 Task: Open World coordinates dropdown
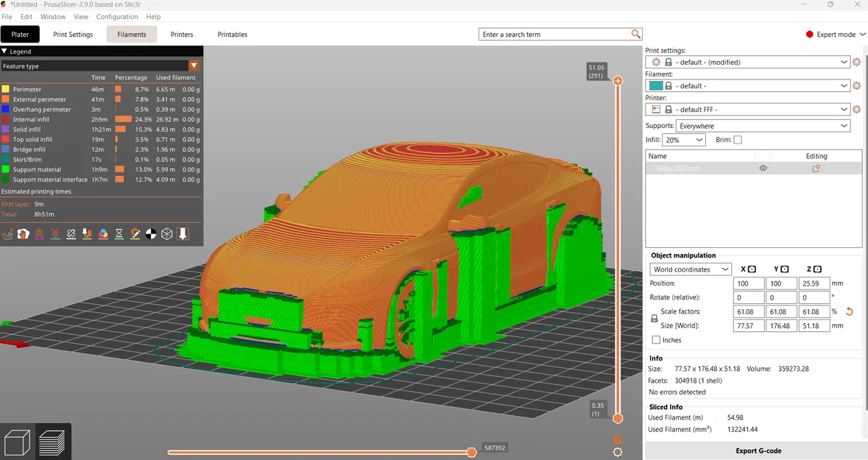click(691, 269)
